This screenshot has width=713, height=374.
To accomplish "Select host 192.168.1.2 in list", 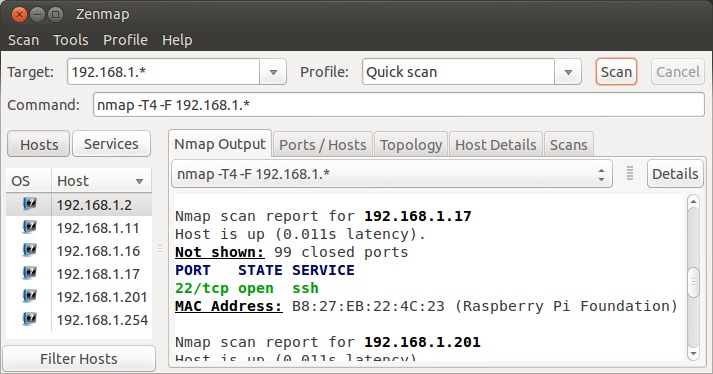I will (79, 205).
